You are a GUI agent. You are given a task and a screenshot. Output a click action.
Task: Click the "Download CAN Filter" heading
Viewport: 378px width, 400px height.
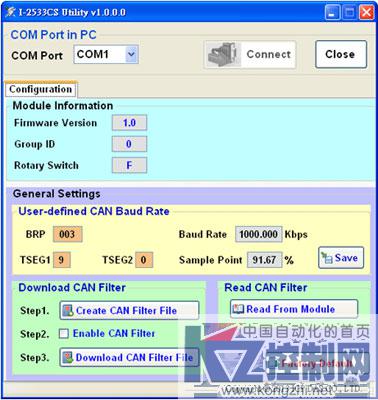coord(72,288)
